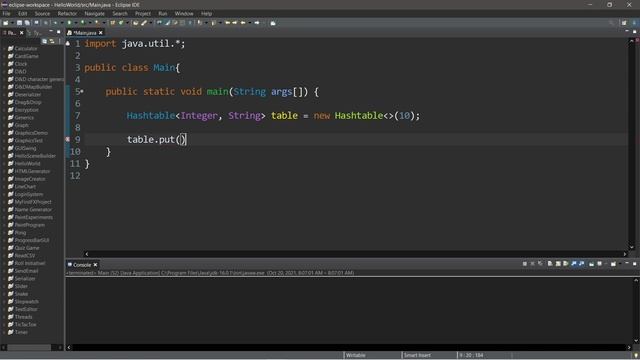Minimize the Package Explorer view

coord(51,31)
